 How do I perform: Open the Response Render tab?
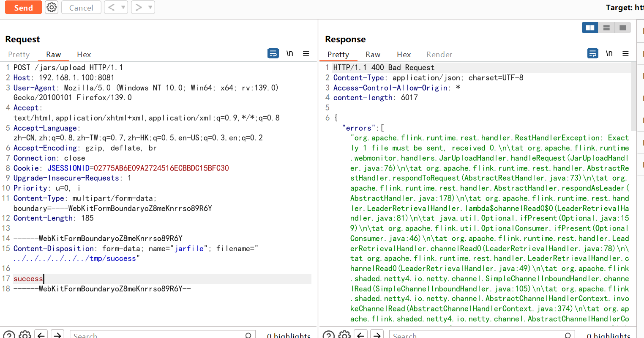click(x=439, y=55)
